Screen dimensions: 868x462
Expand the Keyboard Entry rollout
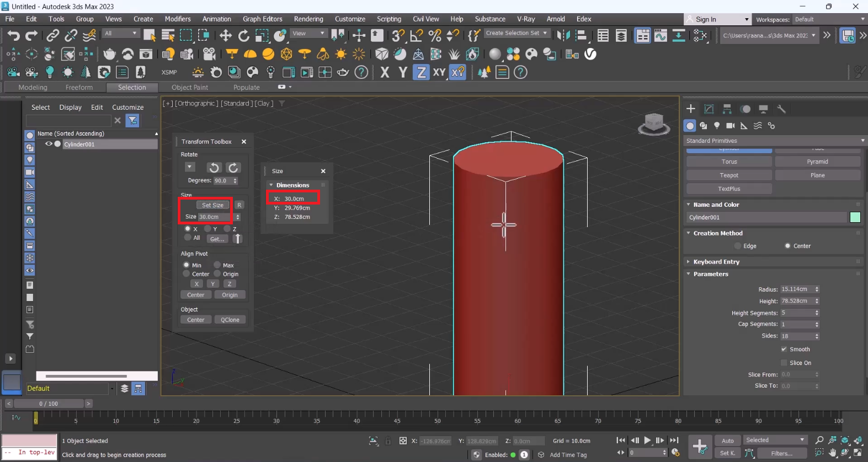coord(716,262)
